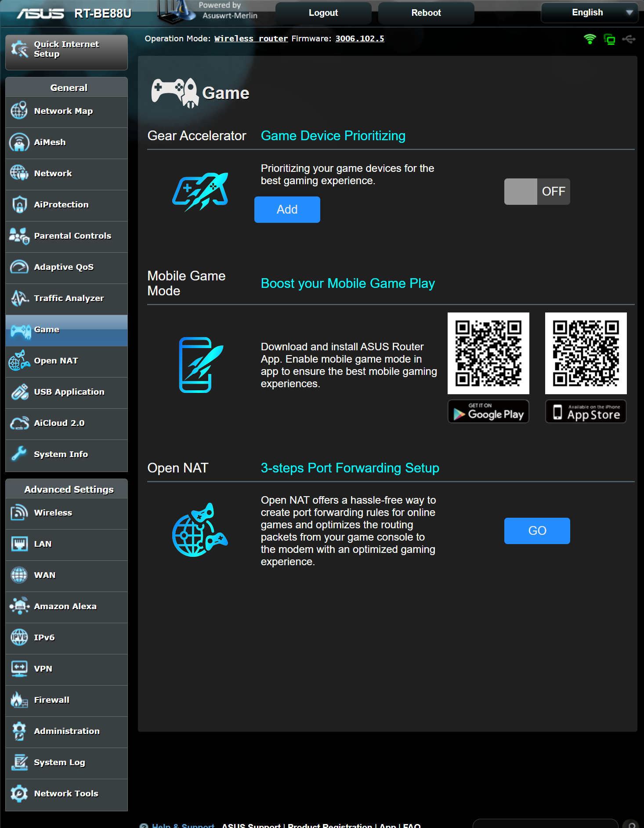Click the Google Play badge
The image size is (644, 828).
pos(488,412)
